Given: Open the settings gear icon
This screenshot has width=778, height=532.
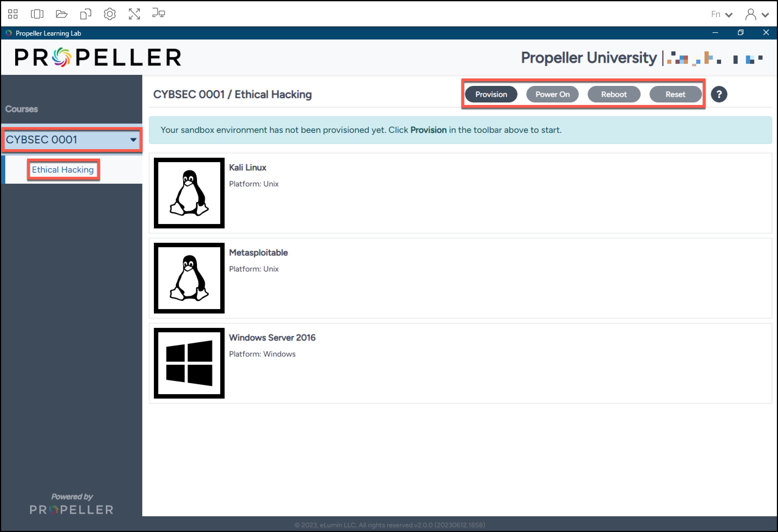Looking at the screenshot, I should (110, 14).
